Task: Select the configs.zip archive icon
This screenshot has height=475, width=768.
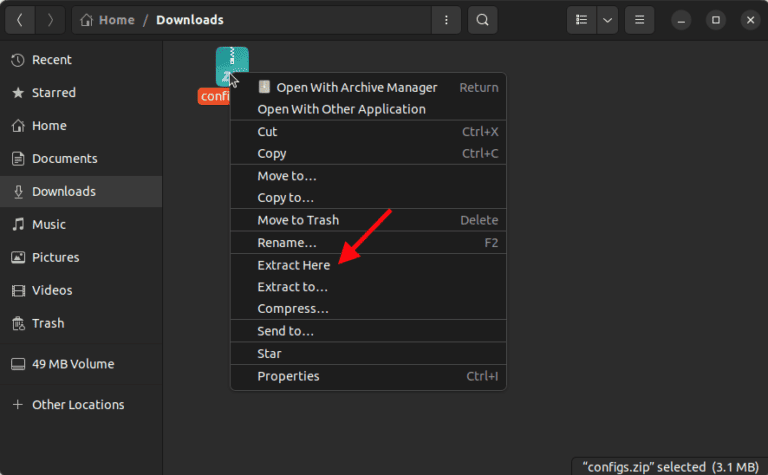Action: click(231, 66)
